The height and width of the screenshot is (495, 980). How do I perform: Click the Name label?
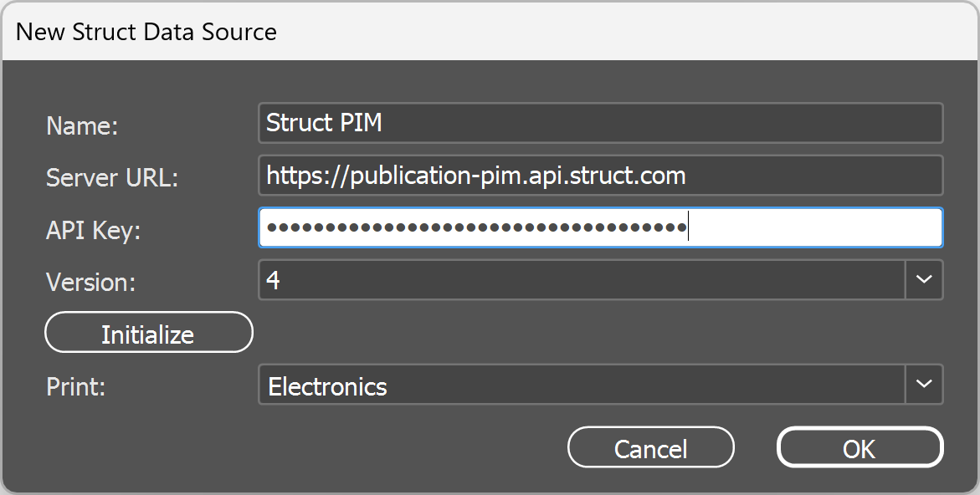point(81,125)
